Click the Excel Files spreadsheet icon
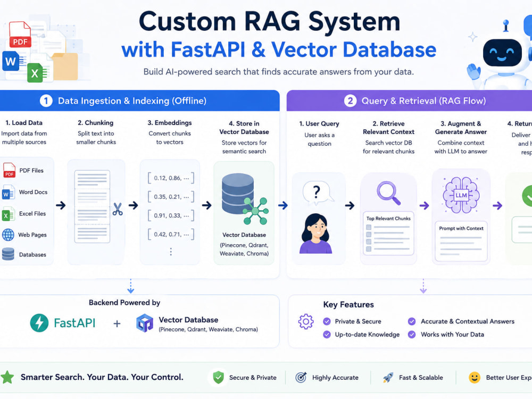This screenshot has width=532, height=399. click(9, 214)
